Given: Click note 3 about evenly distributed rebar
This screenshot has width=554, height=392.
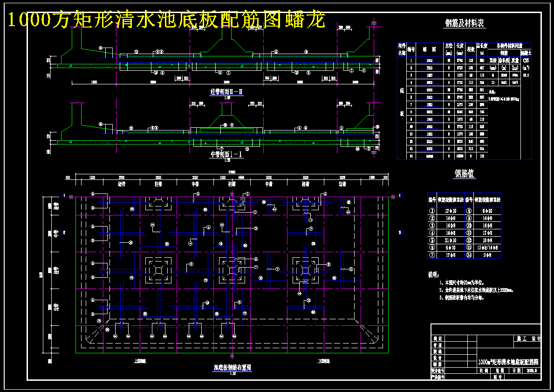Looking at the screenshot, I should [x=461, y=298].
